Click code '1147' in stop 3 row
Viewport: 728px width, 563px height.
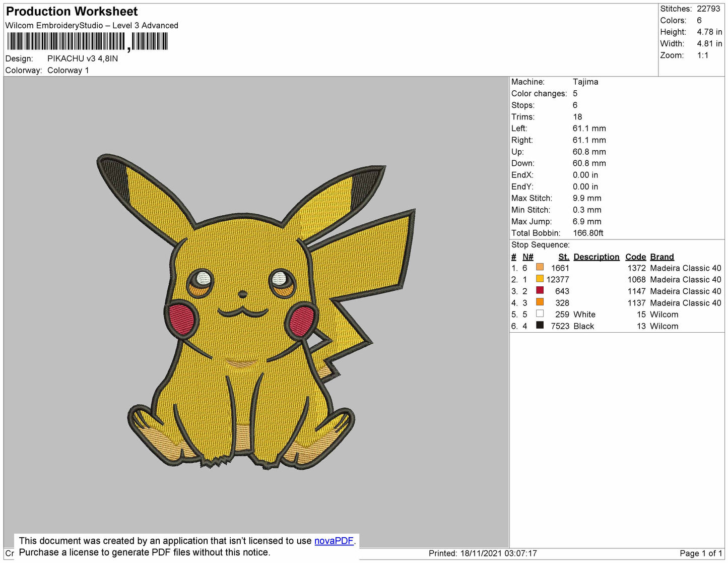click(x=636, y=291)
